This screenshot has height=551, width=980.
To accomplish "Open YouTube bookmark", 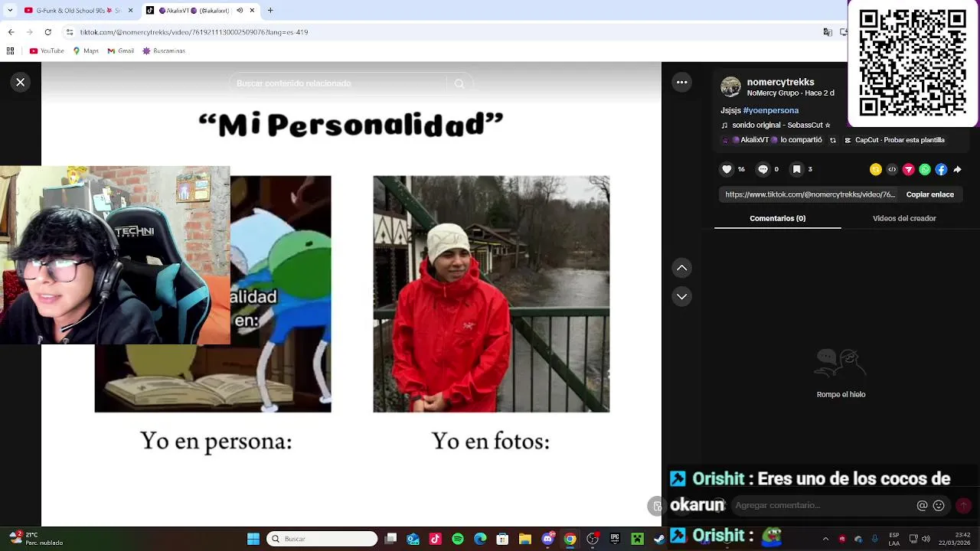I will pyautogui.click(x=46, y=51).
